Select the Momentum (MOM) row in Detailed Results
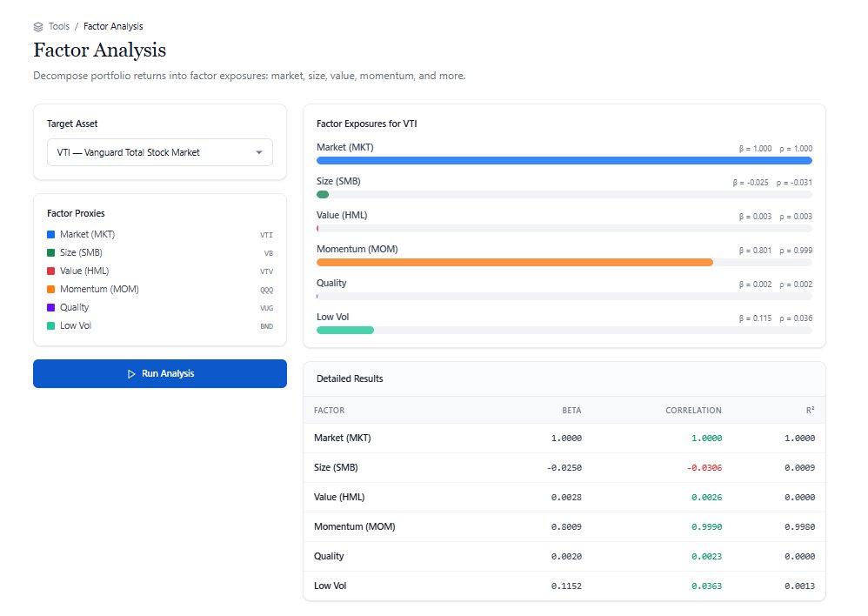The image size is (868, 616). 564,526
